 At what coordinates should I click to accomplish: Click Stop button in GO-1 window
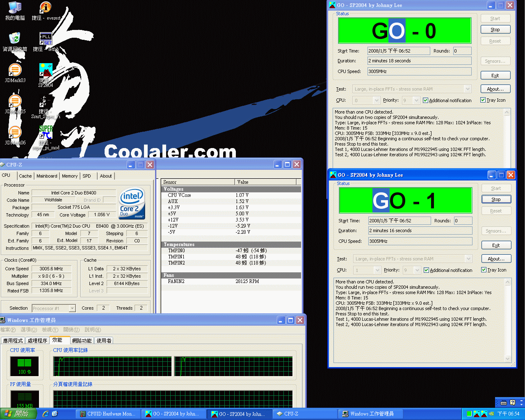496,199
